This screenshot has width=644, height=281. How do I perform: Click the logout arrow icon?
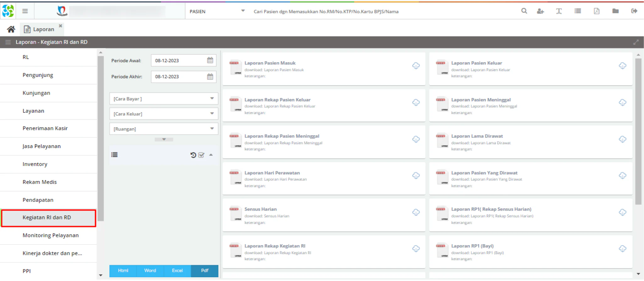(x=634, y=11)
